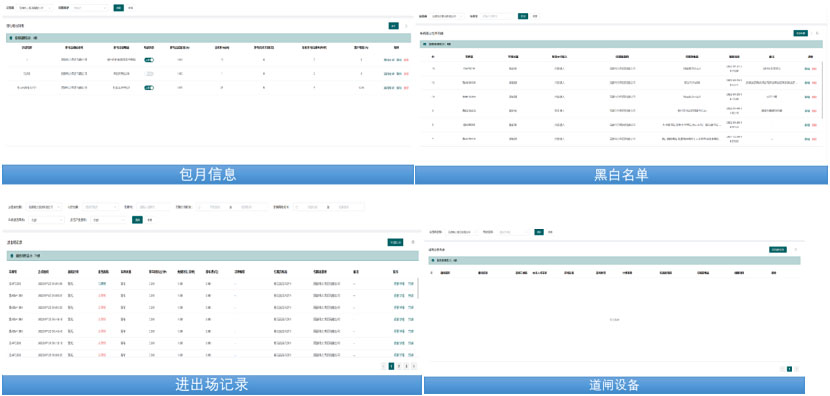Click next page arrow in 进出场记录 pagination
This screenshot has height=396, width=830.
[x=414, y=366]
